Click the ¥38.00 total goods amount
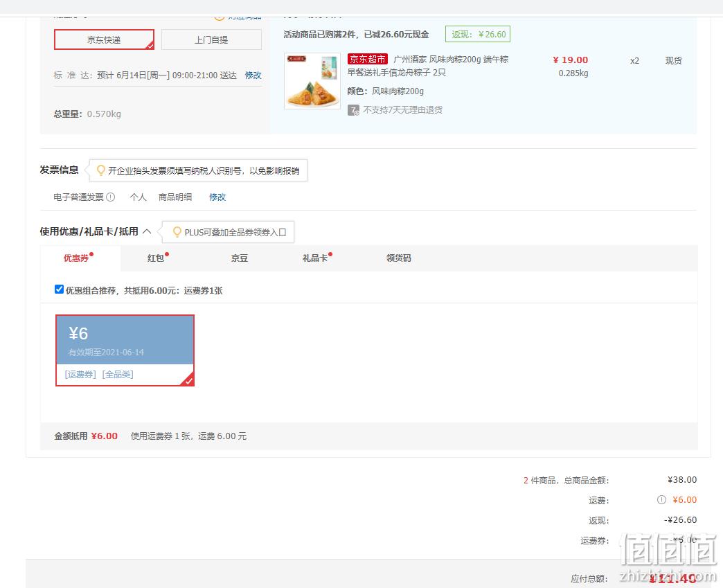Image resolution: width=723 pixels, height=588 pixels. coord(682,480)
